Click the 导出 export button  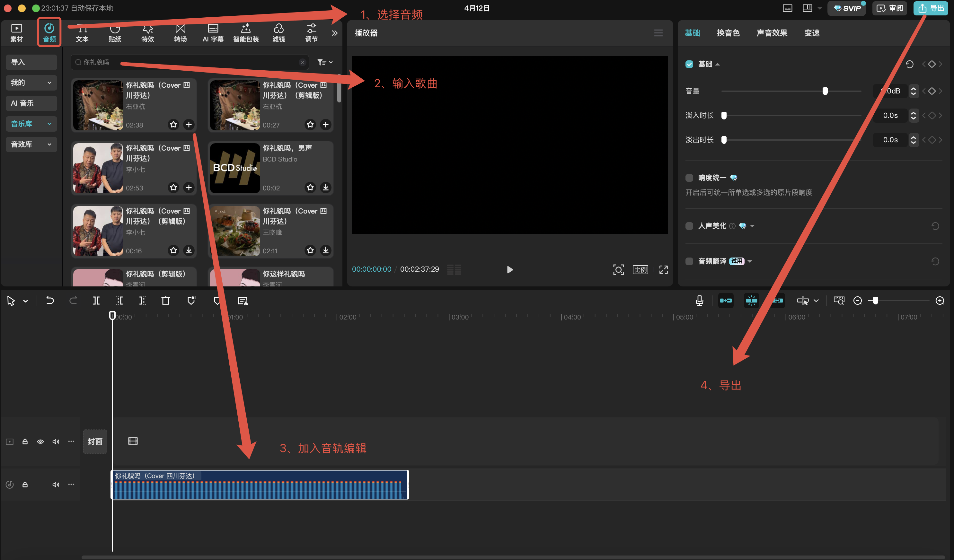tap(931, 8)
